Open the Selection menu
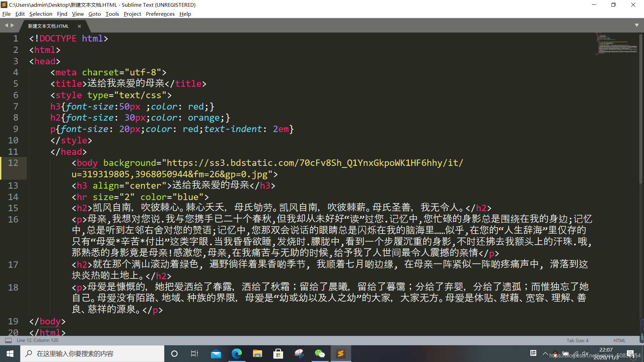Image resolution: width=644 pixels, height=362 pixels. pyautogui.click(x=41, y=14)
